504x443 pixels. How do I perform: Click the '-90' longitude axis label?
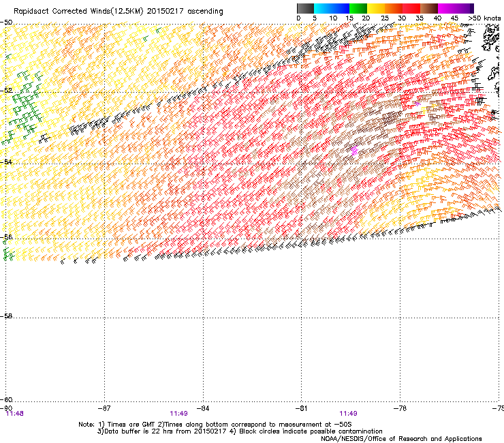tap(6, 408)
